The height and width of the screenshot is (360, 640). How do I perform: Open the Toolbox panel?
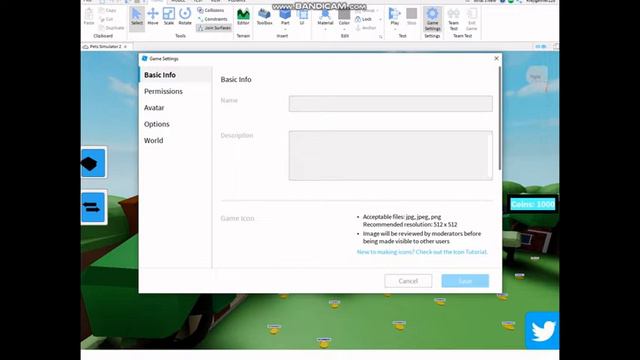[264, 17]
